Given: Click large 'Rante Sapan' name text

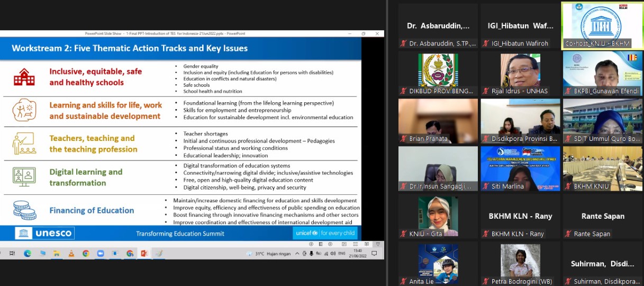Looking at the screenshot, I should click(x=603, y=216).
